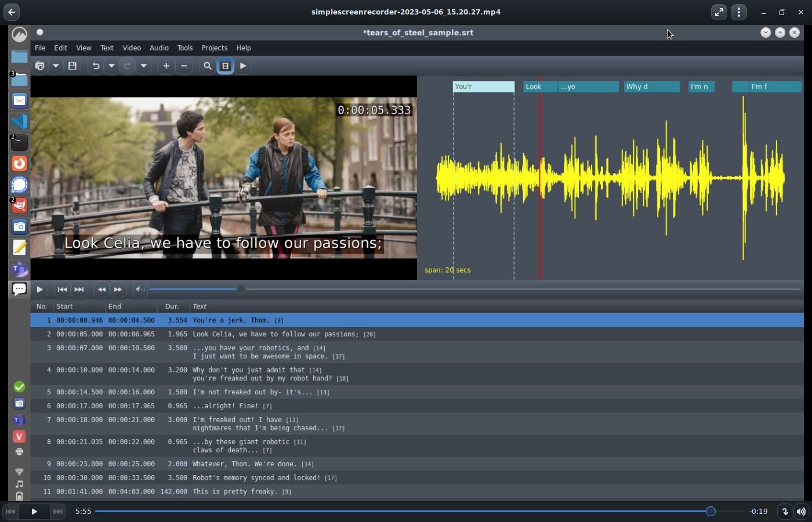Image resolution: width=812 pixels, height=522 pixels.
Task: Open the Edit menu
Action: [x=61, y=48]
